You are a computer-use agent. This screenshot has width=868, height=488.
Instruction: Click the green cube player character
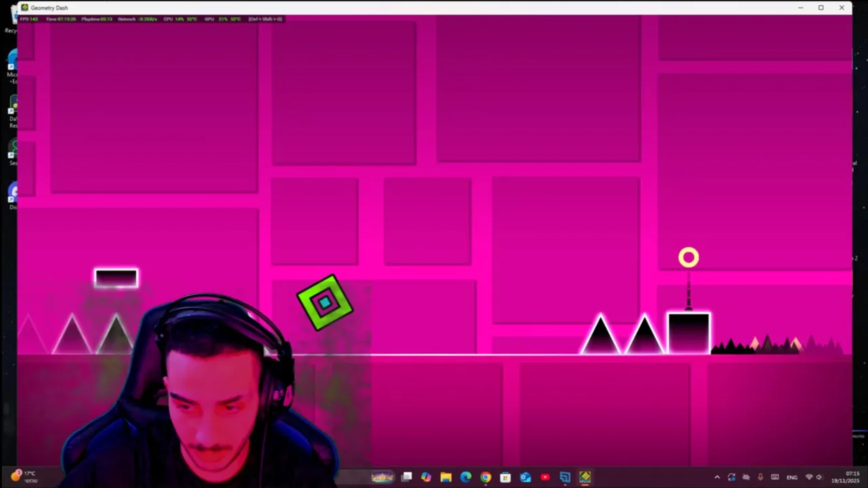(325, 302)
